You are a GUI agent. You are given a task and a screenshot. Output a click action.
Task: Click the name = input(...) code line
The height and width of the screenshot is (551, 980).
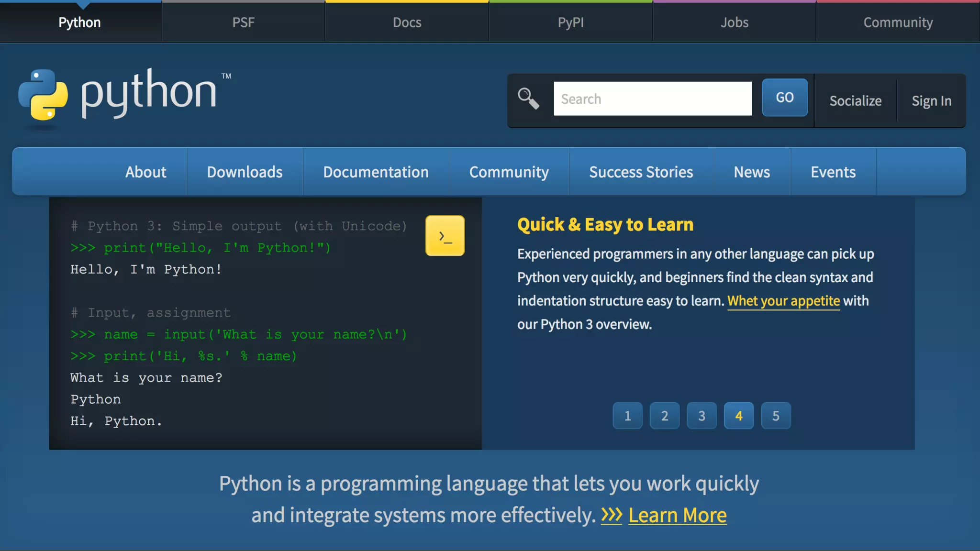(x=239, y=334)
